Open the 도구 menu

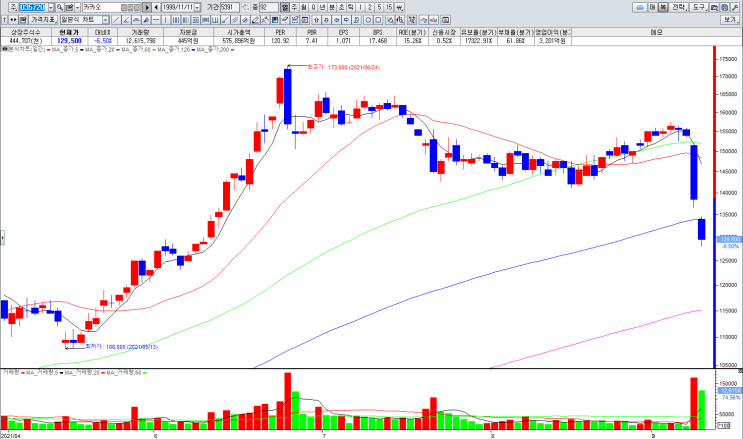pyautogui.click(x=699, y=8)
